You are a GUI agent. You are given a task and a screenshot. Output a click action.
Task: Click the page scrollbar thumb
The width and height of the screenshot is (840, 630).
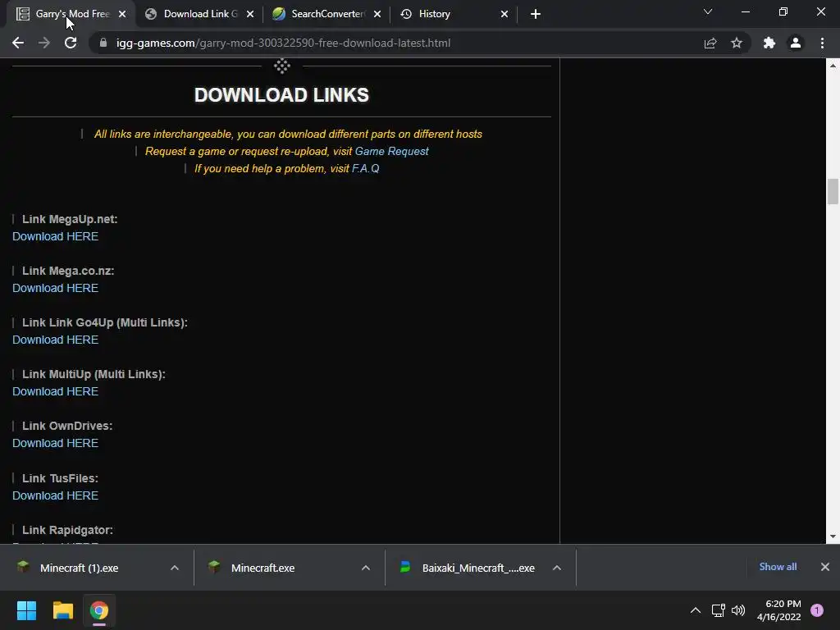[833, 192]
